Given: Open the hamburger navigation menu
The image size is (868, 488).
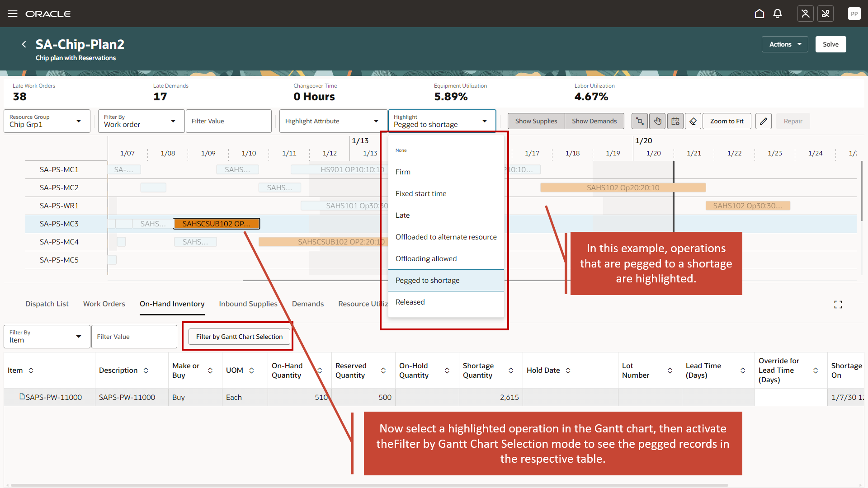Looking at the screenshot, I should (x=13, y=14).
